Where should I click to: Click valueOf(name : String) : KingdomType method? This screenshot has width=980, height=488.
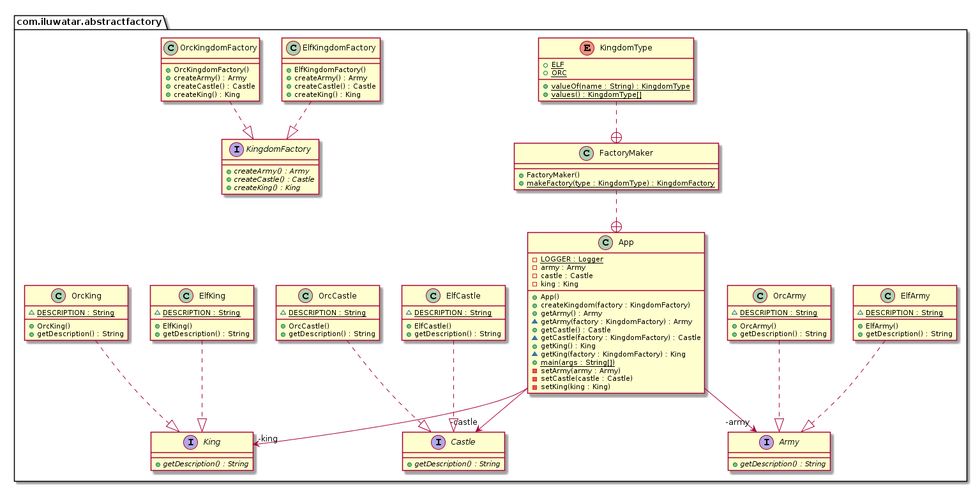(621, 86)
